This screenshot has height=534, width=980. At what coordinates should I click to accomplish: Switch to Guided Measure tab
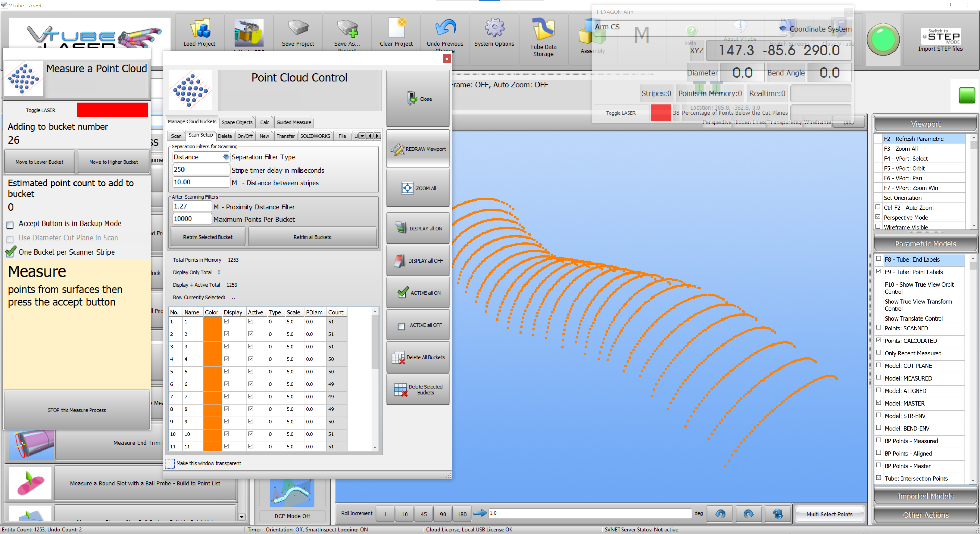[x=293, y=122]
